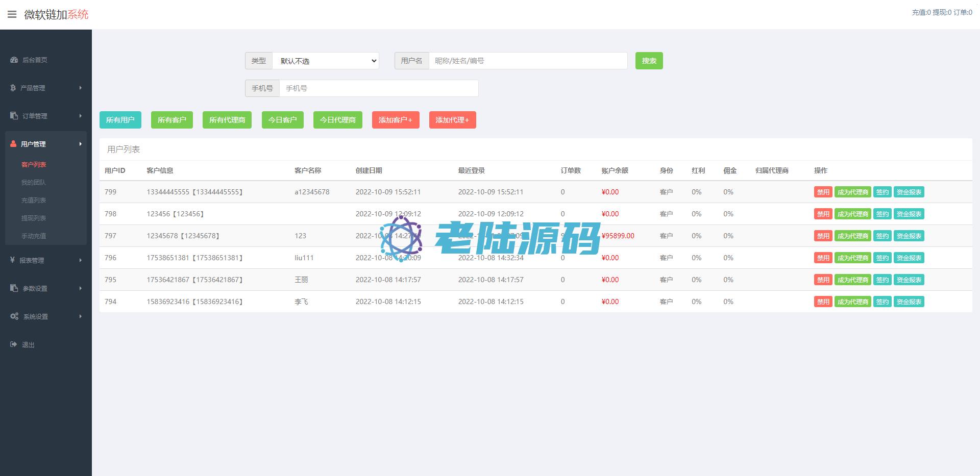Click 资金报表 for user 795
The width and height of the screenshot is (980, 476).
pyautogui.click(x=909, y=280)
